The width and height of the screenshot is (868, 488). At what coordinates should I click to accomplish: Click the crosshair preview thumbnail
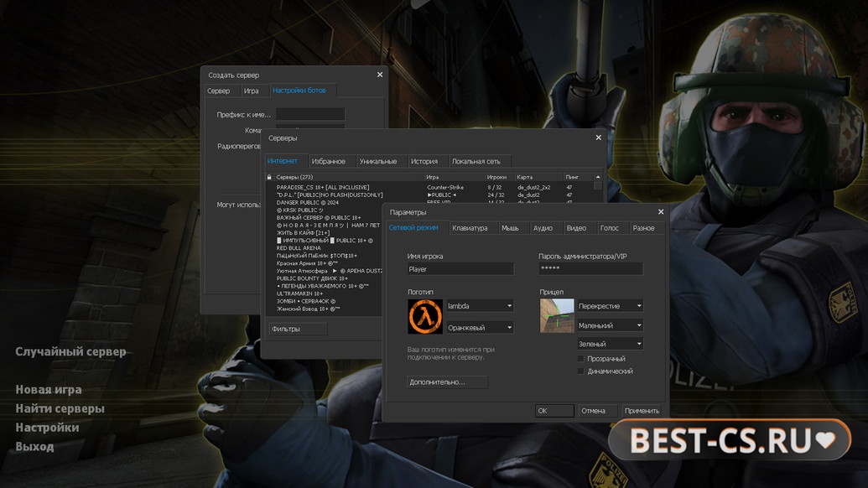click(557, 315)
